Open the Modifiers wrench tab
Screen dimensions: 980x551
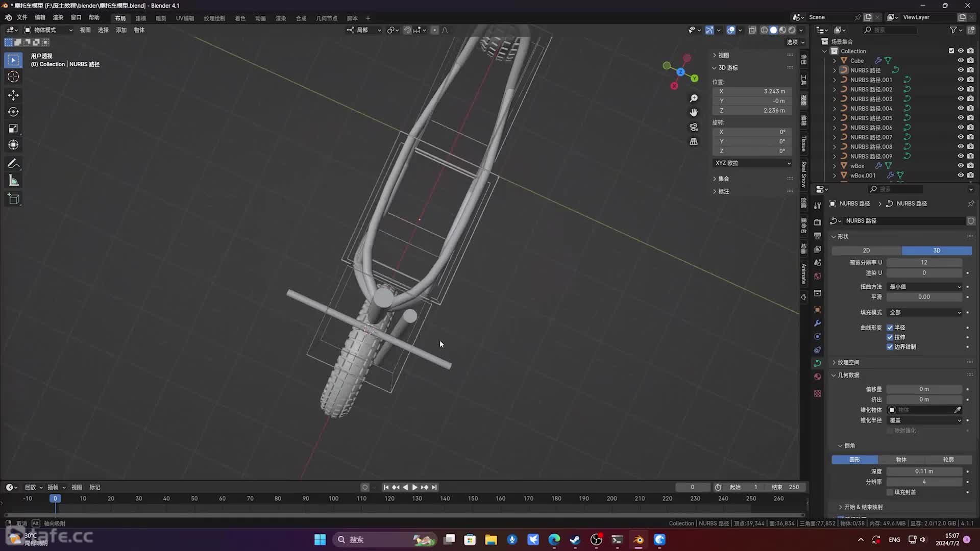[x=817, y=323]
